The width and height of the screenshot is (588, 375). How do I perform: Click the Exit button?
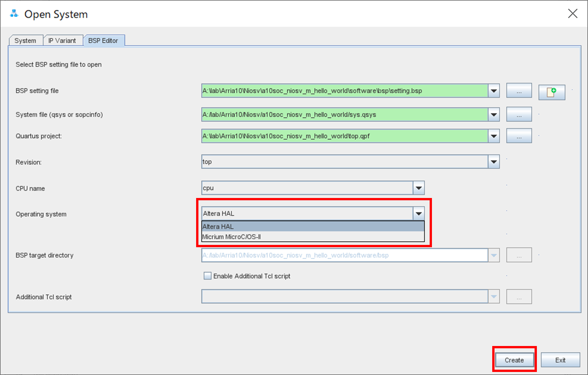560,359
